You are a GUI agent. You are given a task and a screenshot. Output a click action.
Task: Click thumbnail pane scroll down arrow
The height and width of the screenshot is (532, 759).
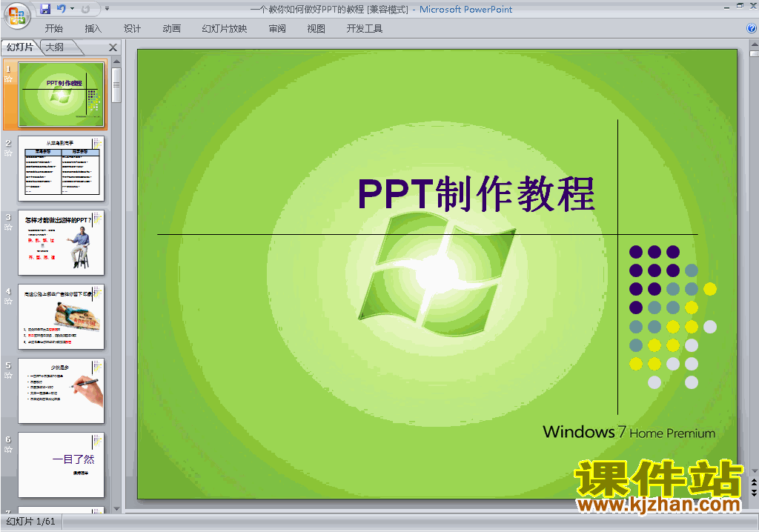click(116, 509)
